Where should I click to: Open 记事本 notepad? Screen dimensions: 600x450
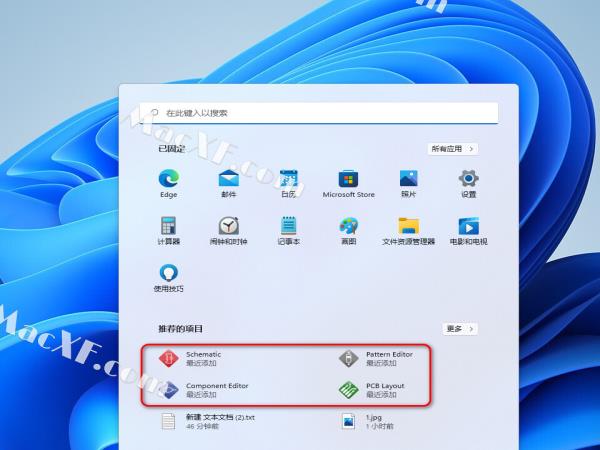click(x=289, y=231)
